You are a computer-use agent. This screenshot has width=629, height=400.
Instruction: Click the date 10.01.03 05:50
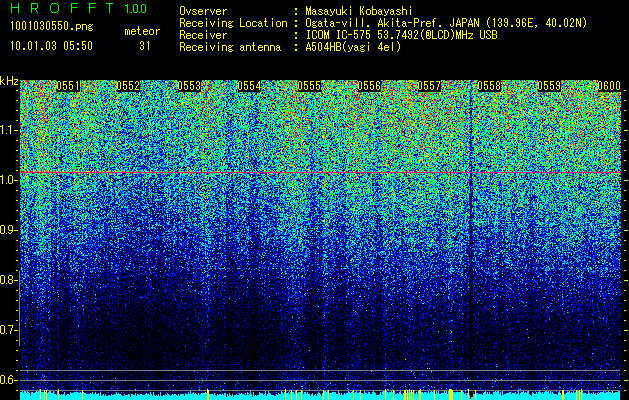pyautogui.click(x=51, y=46)
